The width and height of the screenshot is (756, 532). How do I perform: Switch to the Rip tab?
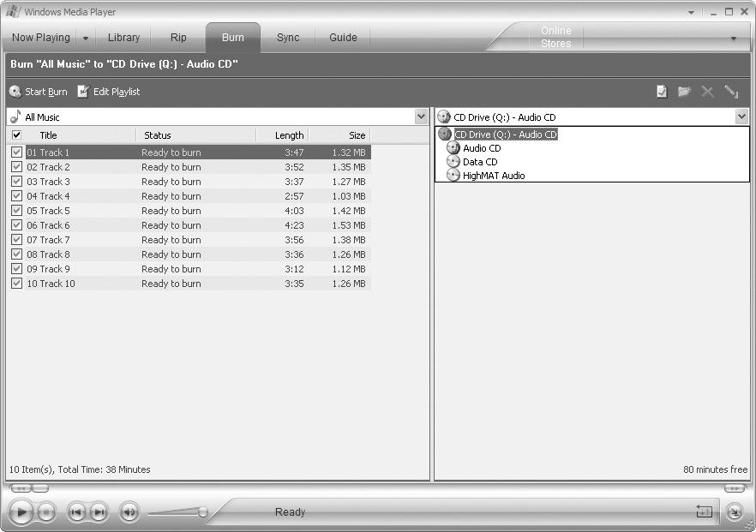pyautogui.click(x=178, y=38)
